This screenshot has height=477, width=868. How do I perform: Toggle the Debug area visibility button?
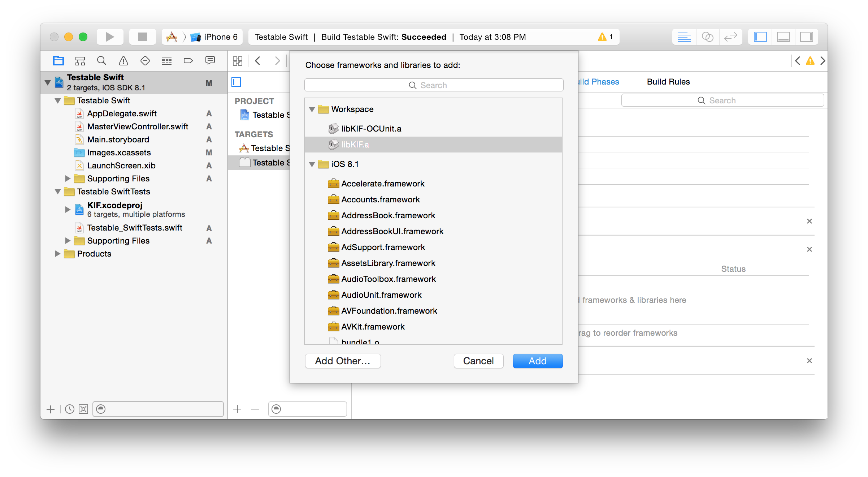point(783,37)
